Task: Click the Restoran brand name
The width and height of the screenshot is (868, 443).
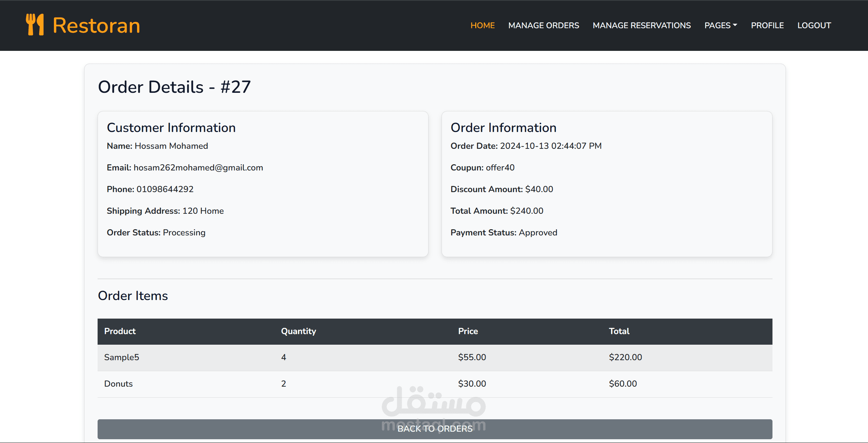Action: click(96, 25)
